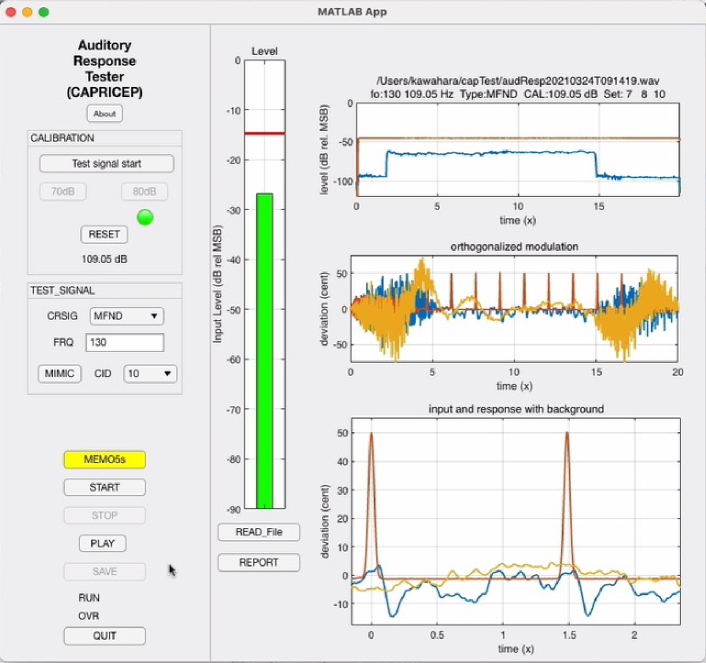
Task: Click the 'Level' meter heading
Action: [264, 51]
